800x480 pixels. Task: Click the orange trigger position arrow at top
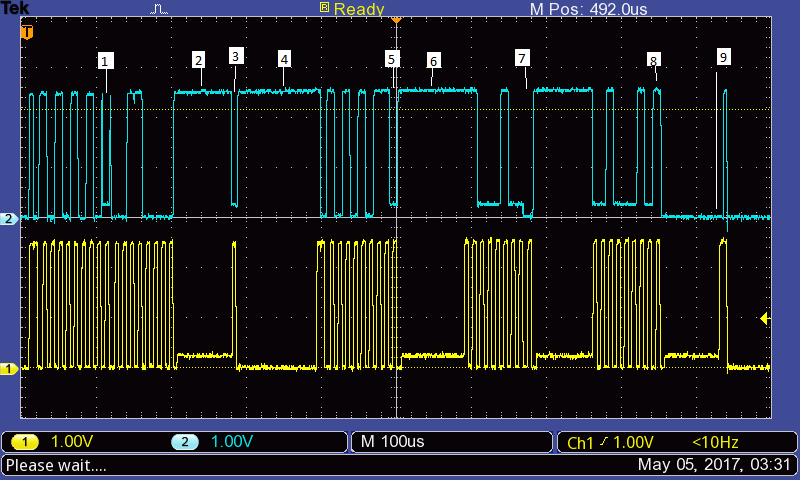(396, 20)
